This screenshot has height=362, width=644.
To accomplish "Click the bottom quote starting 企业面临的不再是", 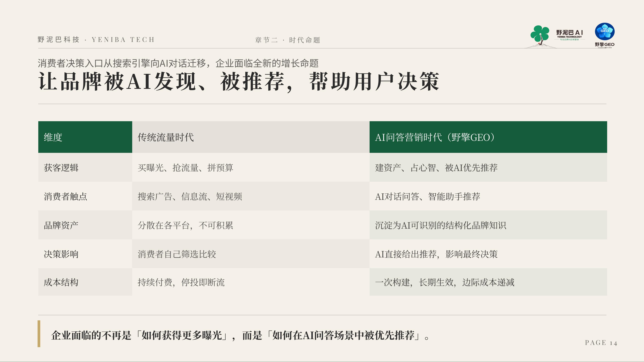I will click(x=240, y=335).
